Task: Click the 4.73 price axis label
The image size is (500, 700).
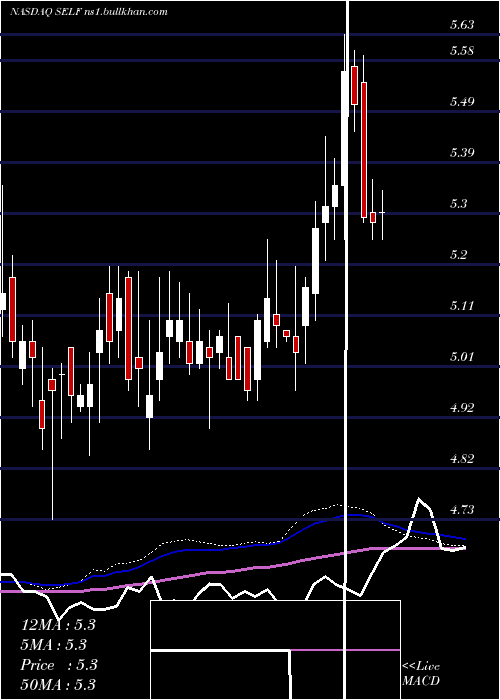Action: point(462,510)
